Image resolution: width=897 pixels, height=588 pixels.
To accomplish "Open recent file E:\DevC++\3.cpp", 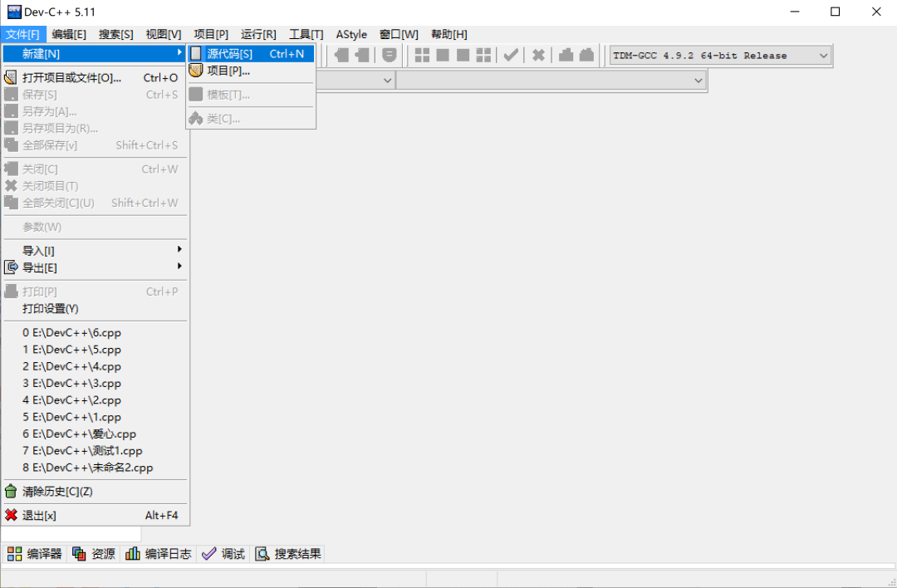I will tap(95, 383).
